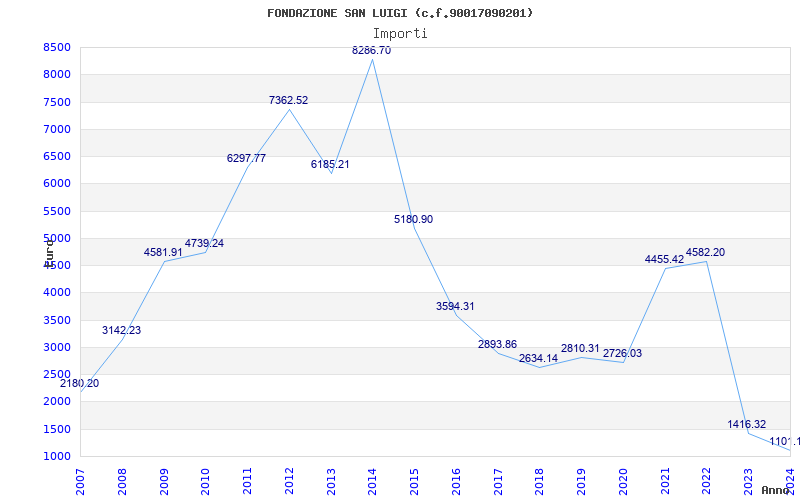800x500 pixels.
Task: Click the 2180.20 value label
Action: pyautogui.click(x=80, y=383)
